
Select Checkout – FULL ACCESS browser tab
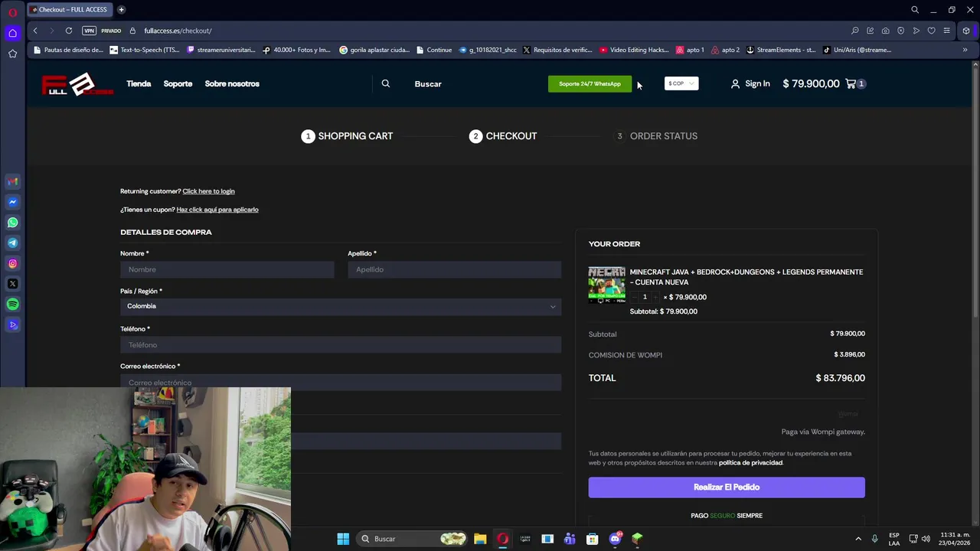pyautogui.click(x=70, y=9)
